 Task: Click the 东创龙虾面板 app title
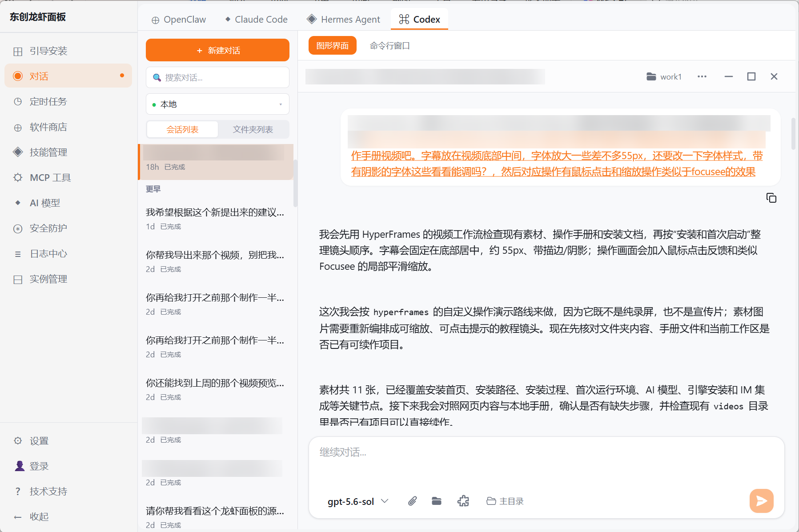(x=38, y=17)
